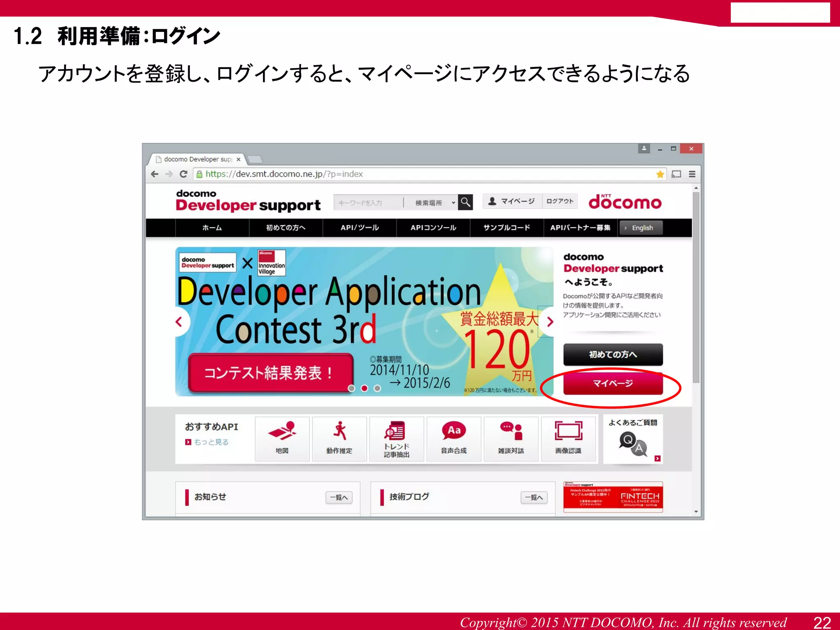Open the Chrome hamburger menu
840x630 pixels.
tap(692, 174)
